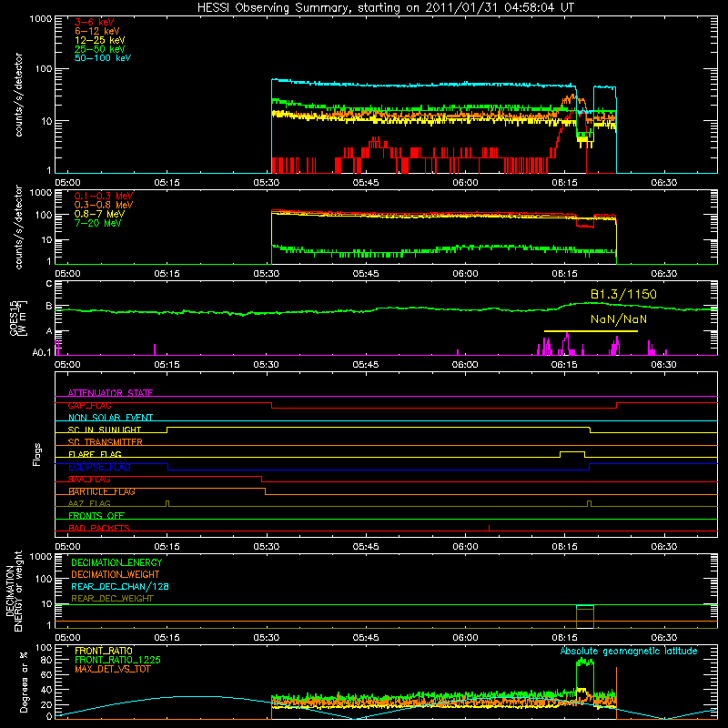Click the Absolute geomagnetic latitude label
The width and height of the screenshot is (728, 728).
point(629,651)
